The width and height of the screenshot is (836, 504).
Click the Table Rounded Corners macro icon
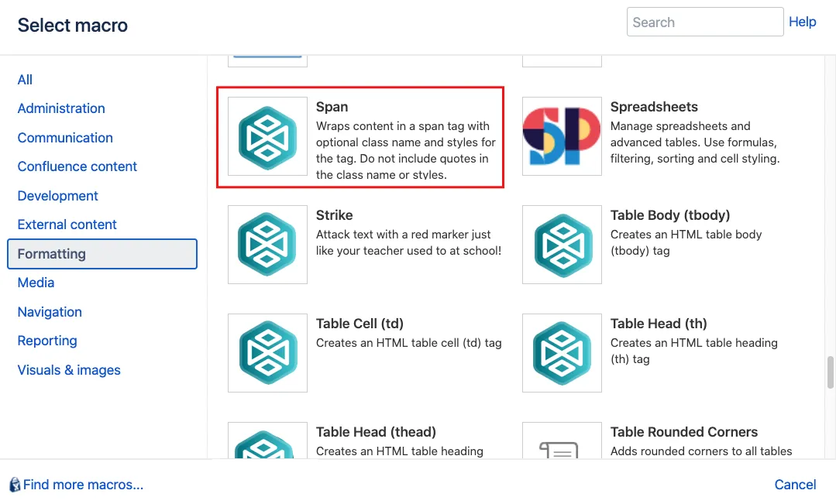tap(562, 441)
